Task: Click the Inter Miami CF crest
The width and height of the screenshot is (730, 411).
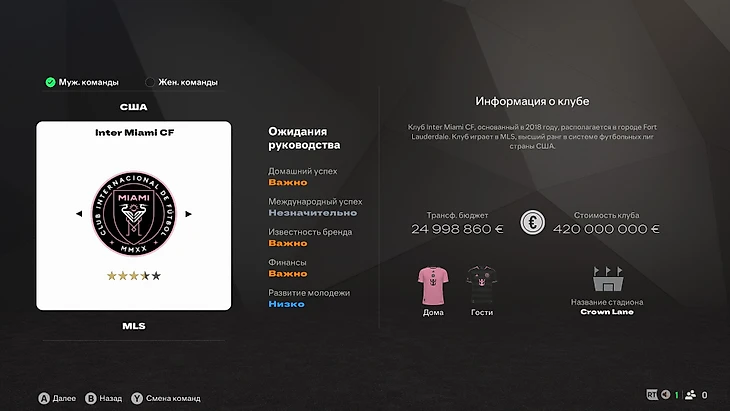Action: 134,214
